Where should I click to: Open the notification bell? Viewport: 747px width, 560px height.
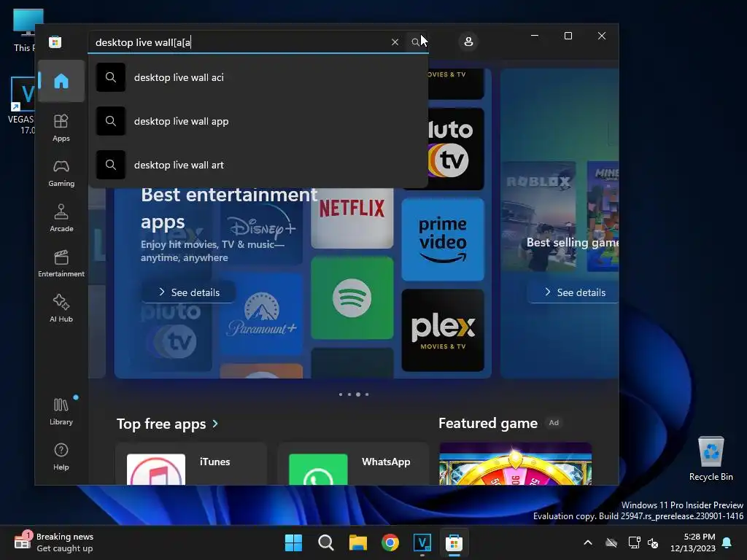[x=727, y=542]
